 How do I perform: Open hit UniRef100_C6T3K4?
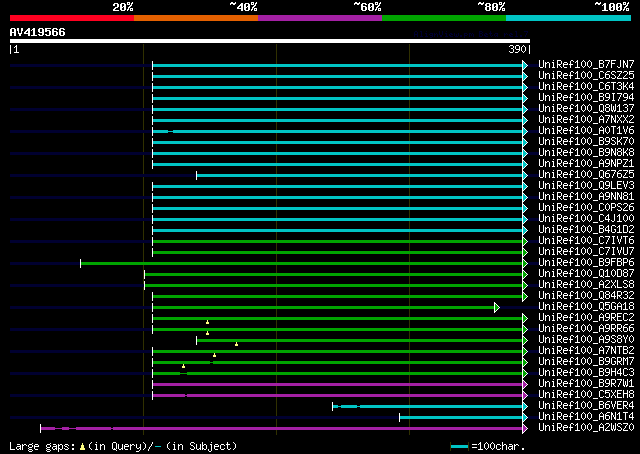586,86
